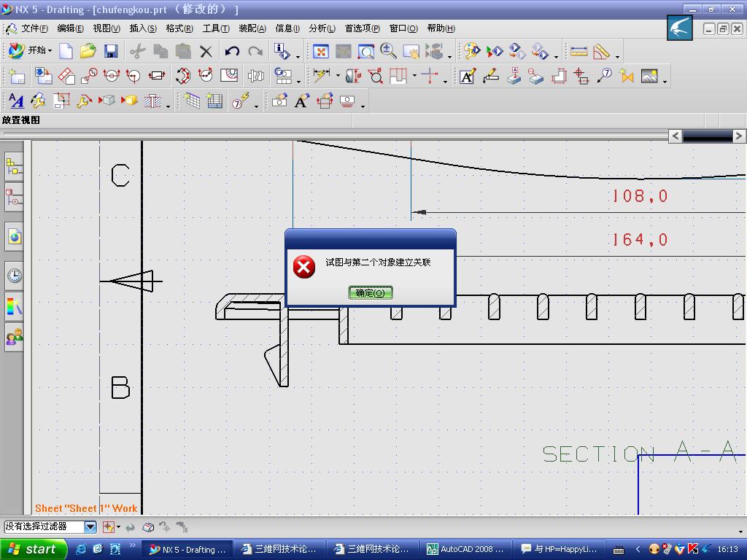
Task: Click the horizontal scrollbar right arrow
Action: [x=739, y=136]
